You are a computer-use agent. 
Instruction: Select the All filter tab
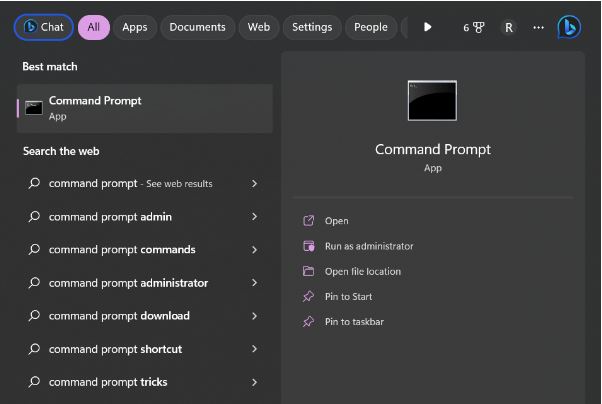point(94,27)
